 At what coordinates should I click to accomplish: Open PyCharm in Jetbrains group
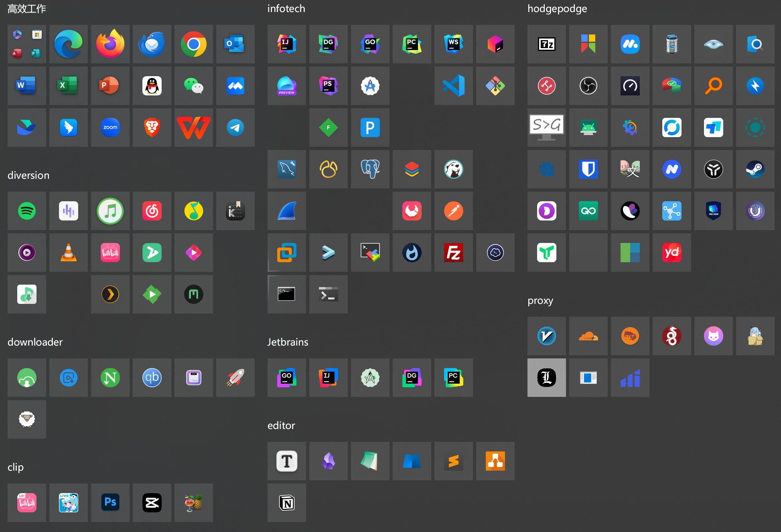click(454, 378)
